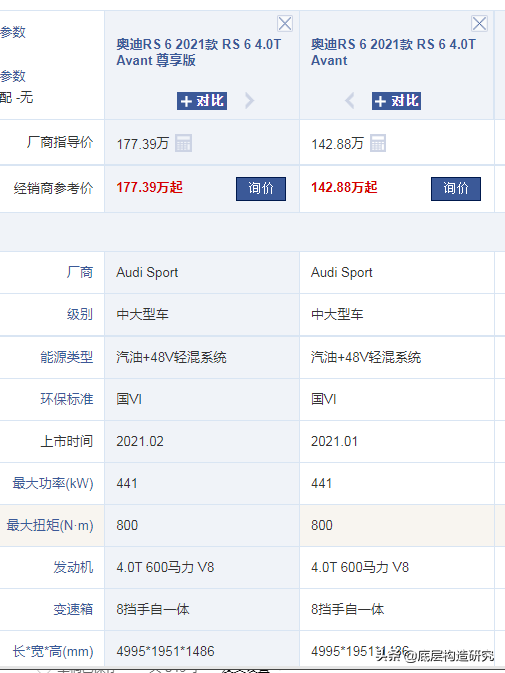Open 发动机 parameter label link
The height and width of the screenshot is (673, 505).
tap(73, 567)
